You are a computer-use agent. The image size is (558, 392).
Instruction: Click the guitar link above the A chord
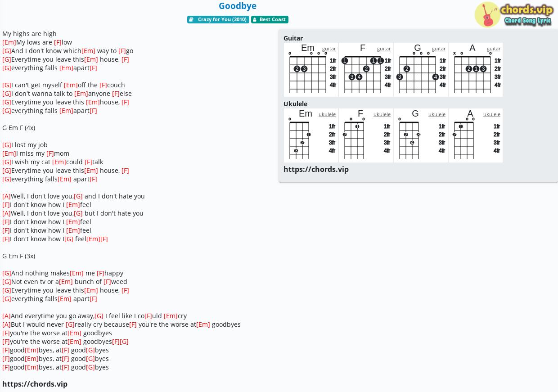click(494, 49)
